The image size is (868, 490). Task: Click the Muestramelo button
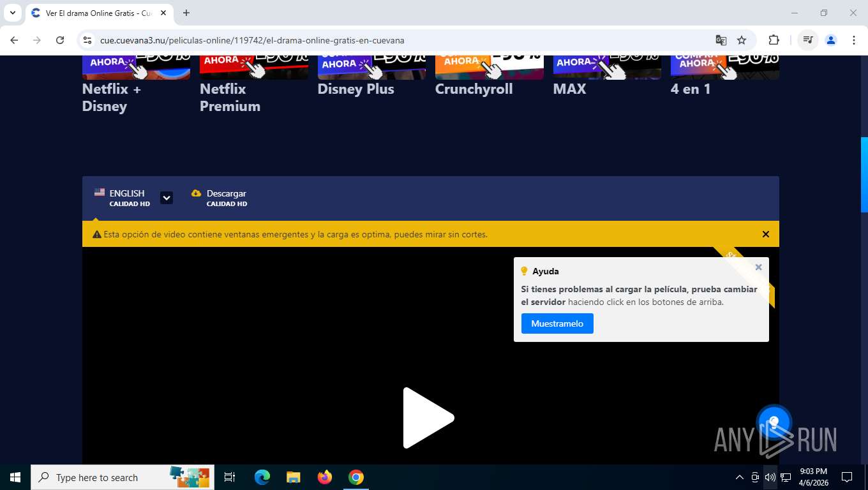(557, 323)
